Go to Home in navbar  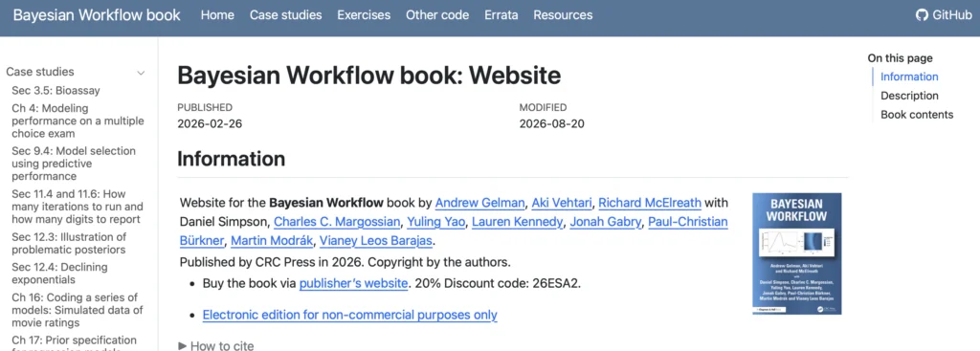coord(217,15)
